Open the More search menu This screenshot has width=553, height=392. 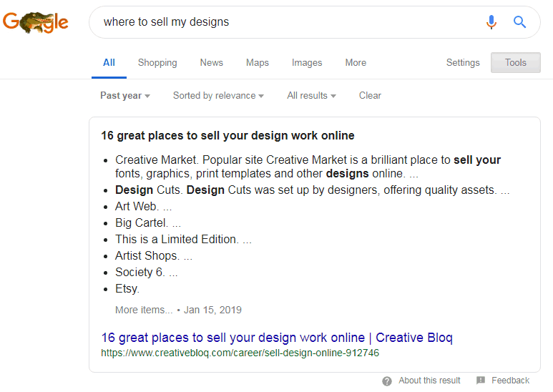tap(356, 62)
